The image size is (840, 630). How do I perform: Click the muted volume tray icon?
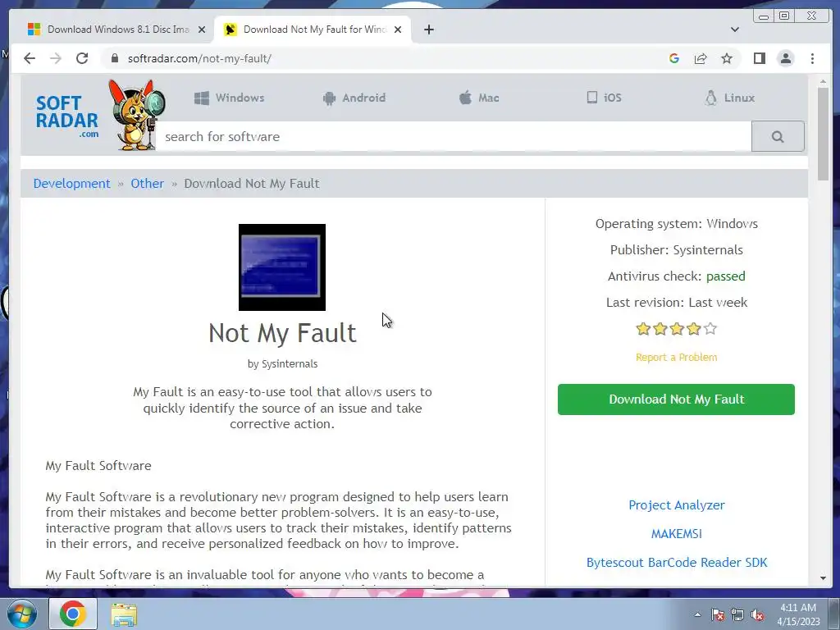[757, 614]
